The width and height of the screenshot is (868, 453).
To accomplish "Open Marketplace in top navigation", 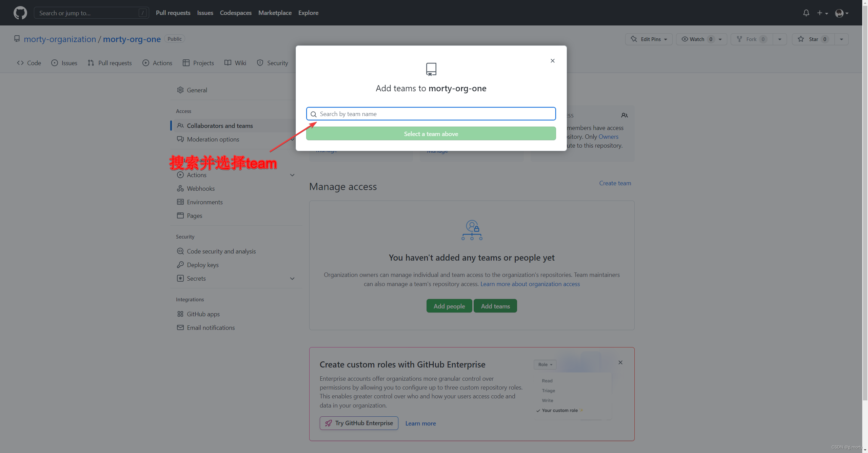I will click(275, 13).
